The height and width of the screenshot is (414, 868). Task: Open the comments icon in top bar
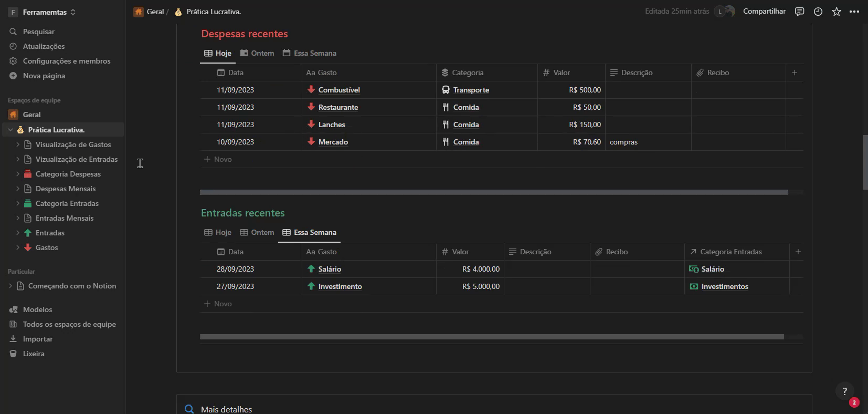[799, 12]
